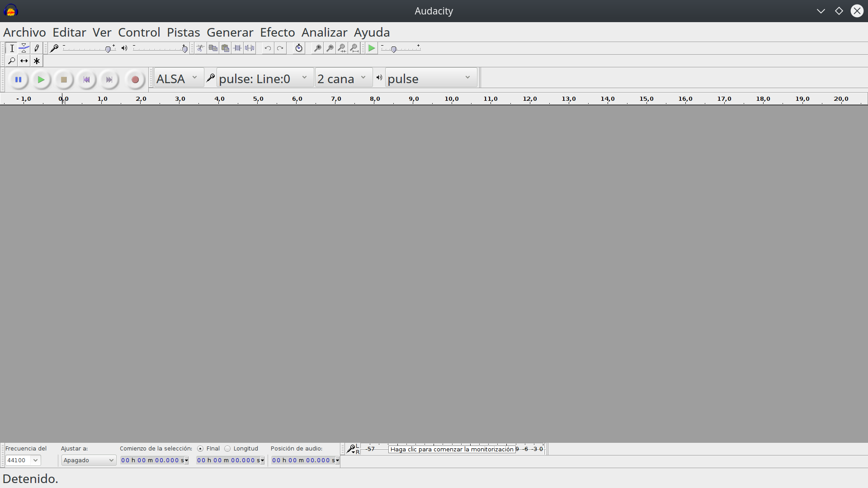The height and width of the screenshot is (488, 868).
Task: Open the Archivo menu
Action: click(24, 33)
